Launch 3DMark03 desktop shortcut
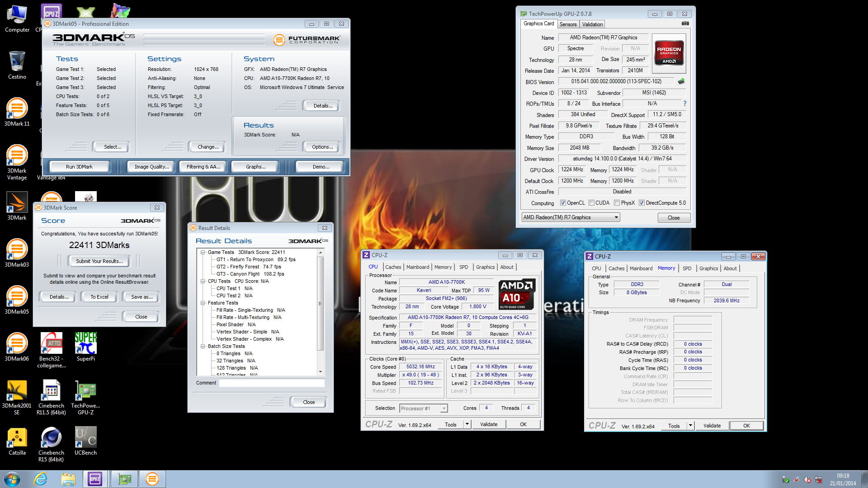The width and height of the screenshot is (868, 488). [x=17, y=253]
